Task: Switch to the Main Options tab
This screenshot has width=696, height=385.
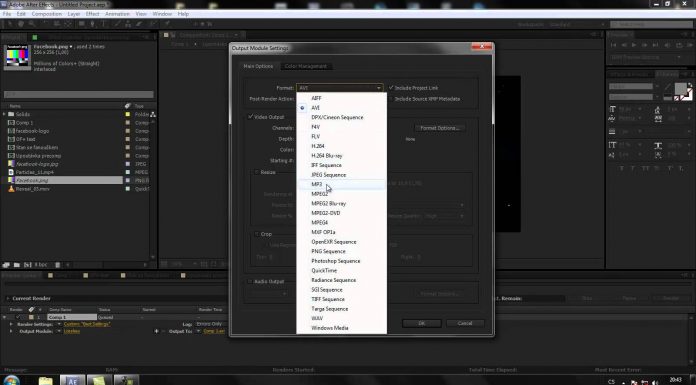Action: click(258, 66)
